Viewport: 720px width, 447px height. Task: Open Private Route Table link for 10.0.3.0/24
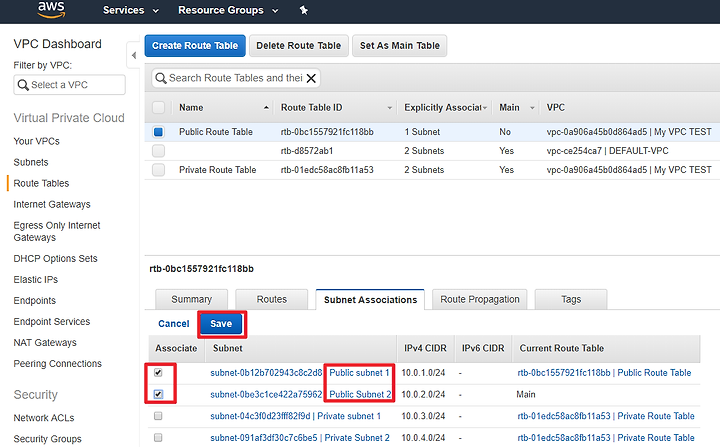(x=606, y=416)
